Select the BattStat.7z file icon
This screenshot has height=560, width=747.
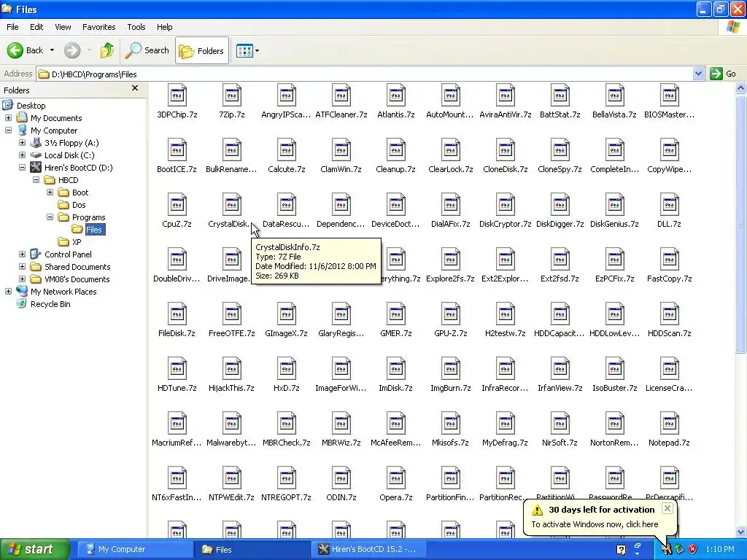click(560, 96)
